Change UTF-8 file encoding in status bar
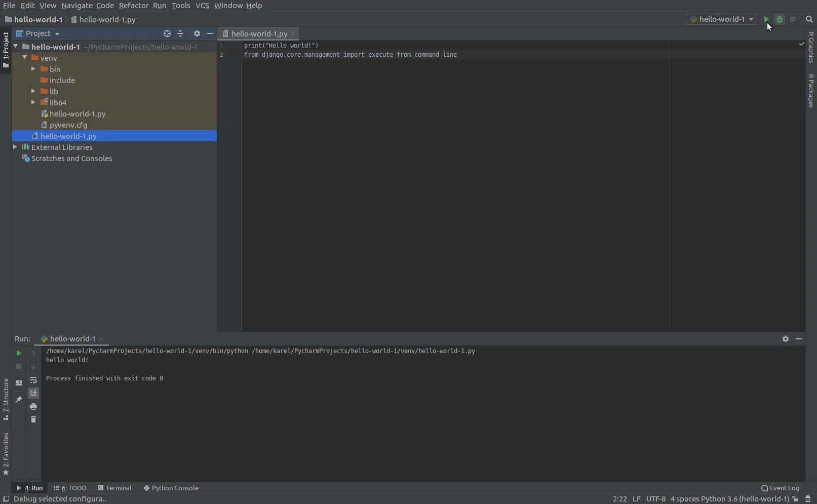 [x=656, y=499]
